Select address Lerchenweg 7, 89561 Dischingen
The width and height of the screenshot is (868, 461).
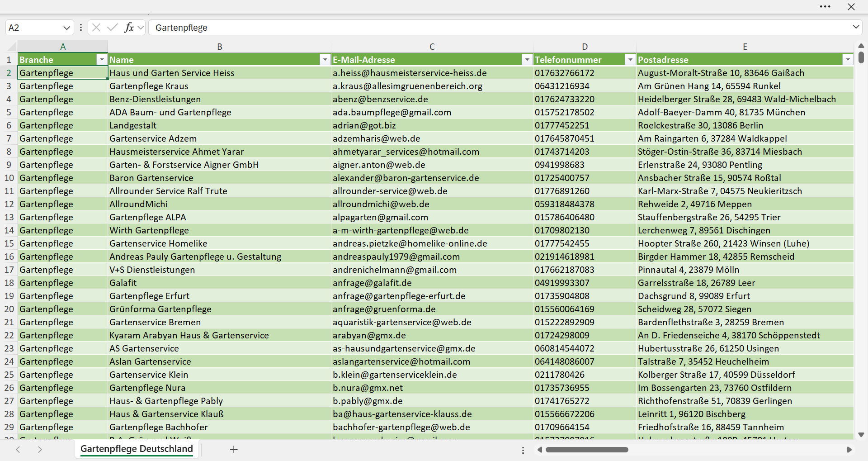[745, 230]
